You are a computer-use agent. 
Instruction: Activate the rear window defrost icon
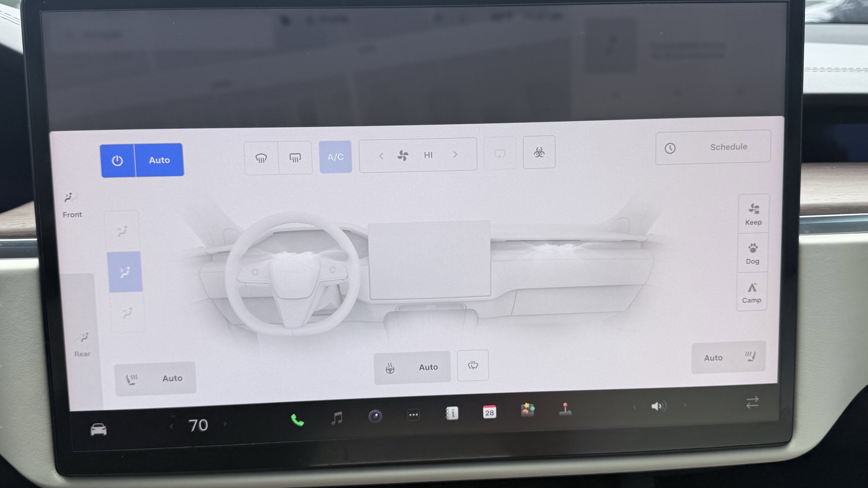[x=295, y=157]
